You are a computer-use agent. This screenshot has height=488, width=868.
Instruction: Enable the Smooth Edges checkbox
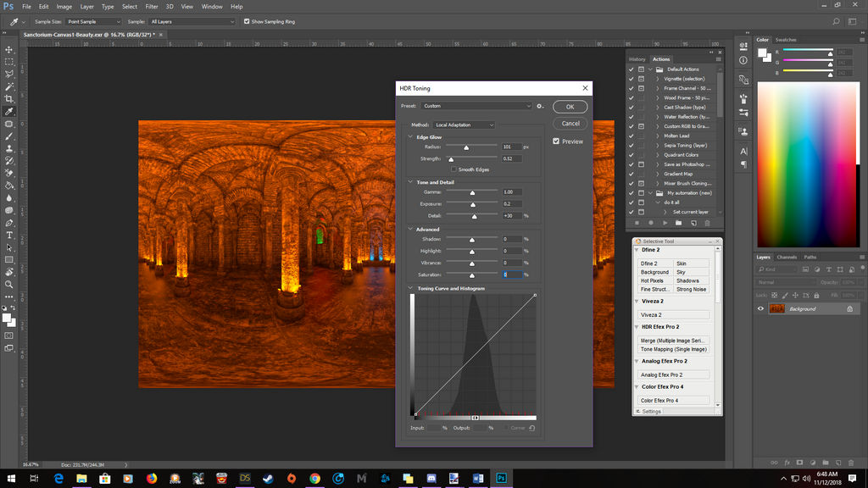point(453,169)
